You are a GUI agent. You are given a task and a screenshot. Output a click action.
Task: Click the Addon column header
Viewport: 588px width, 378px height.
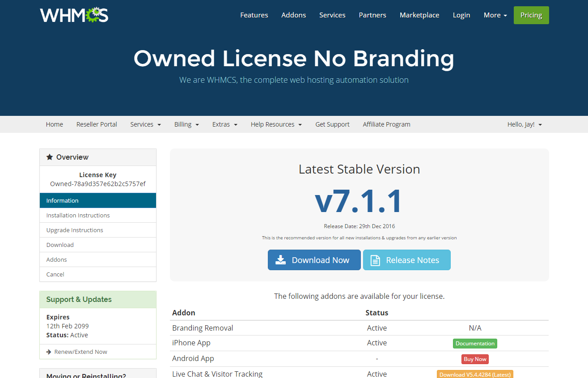tap(184, 313)
